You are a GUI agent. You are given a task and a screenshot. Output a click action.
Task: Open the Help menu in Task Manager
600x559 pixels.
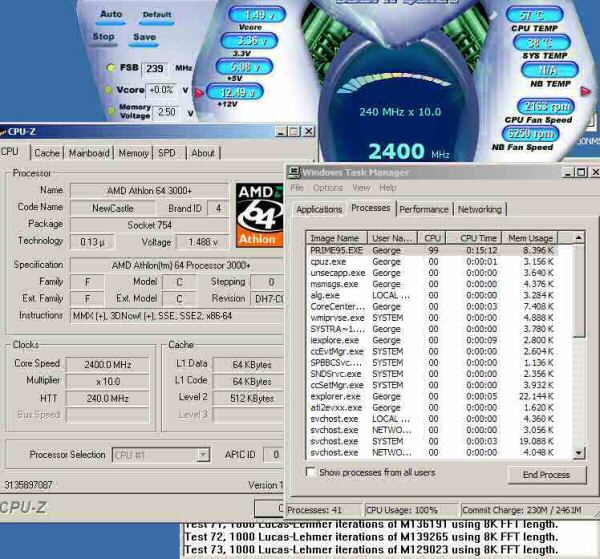(x=388, y=188)
